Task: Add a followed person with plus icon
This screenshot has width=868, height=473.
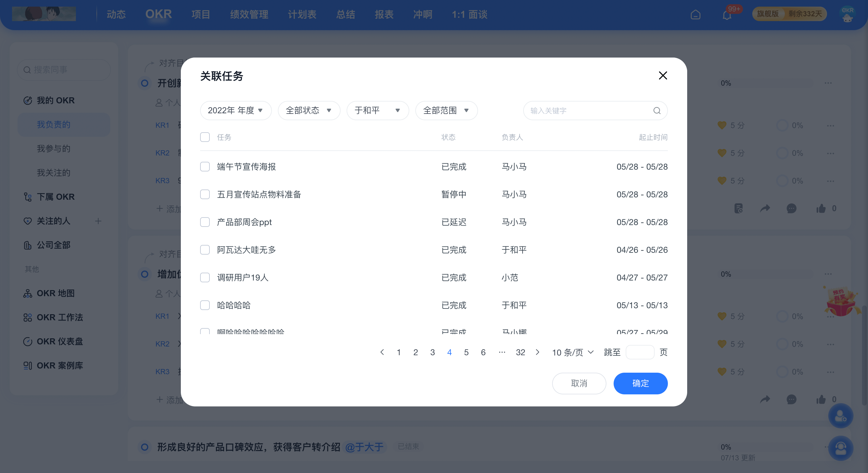Action: pos(98,221)
